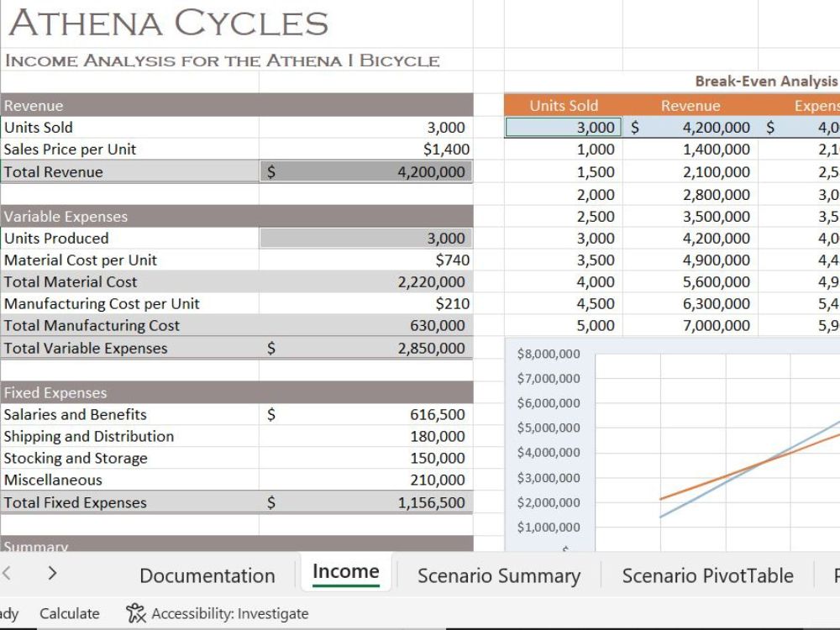Select the Manufacturing Cost per Unit $210 cell
The height and width of the screenshot is (630, 840).
coord(366,304)
